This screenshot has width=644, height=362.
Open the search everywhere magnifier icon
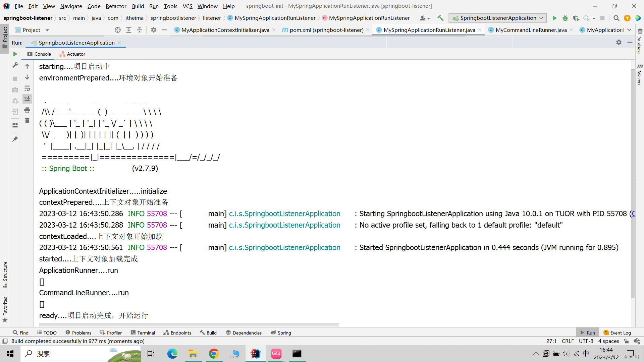pos(616,18)
